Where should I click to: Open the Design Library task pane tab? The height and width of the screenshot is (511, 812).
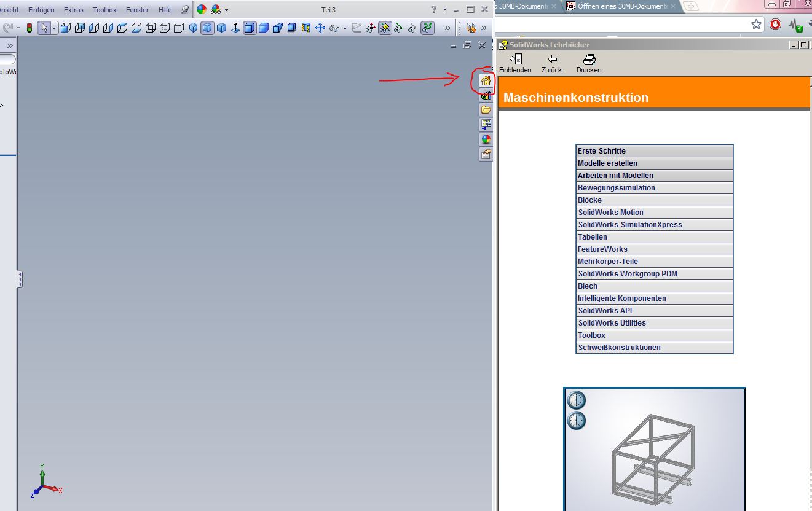(486, 95)
